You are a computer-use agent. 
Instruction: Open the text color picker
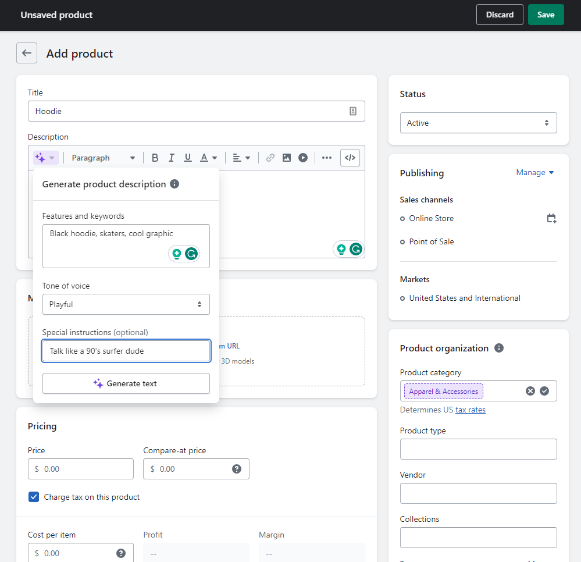coord(208,158)
